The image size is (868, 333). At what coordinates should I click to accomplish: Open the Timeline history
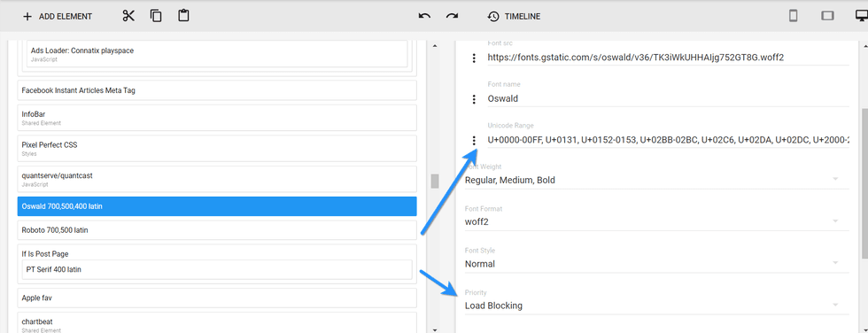[514, 17]
